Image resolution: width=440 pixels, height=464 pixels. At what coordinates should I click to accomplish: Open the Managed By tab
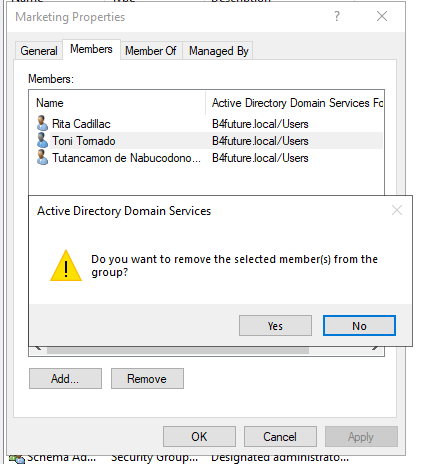coord(219,51)
